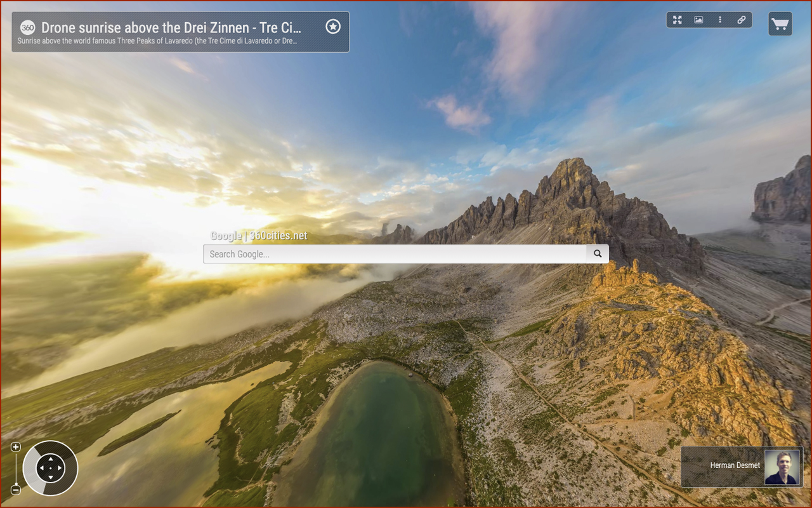Viewport: 812px width, 508px height.
Task: Click the star favorite icon beside the title
Action: tap(333, 26)
